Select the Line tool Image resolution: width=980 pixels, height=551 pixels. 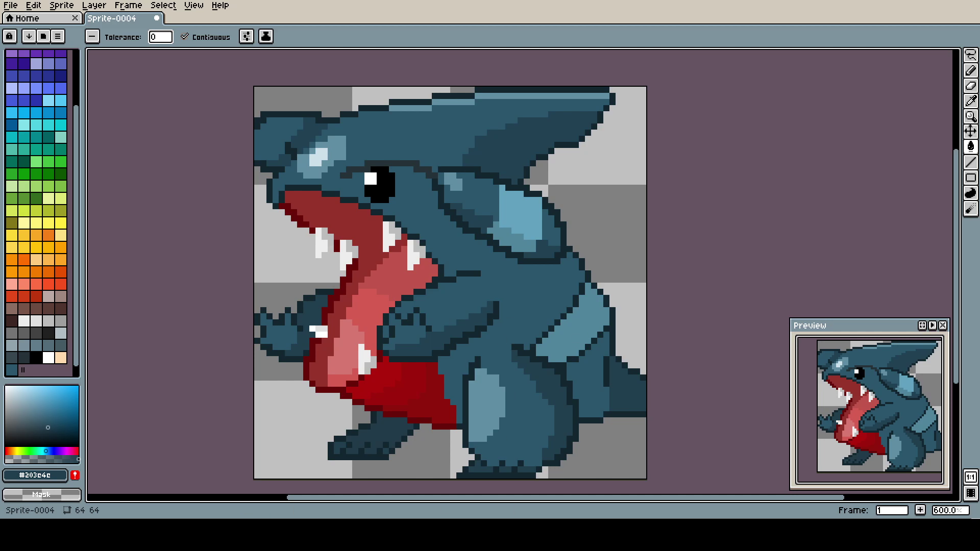970,162
